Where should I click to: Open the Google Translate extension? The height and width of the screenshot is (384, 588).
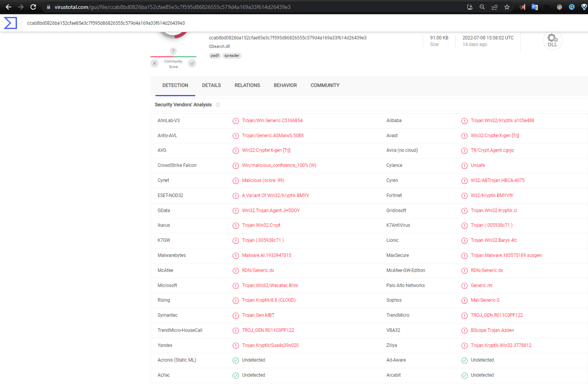pos(535,7)
